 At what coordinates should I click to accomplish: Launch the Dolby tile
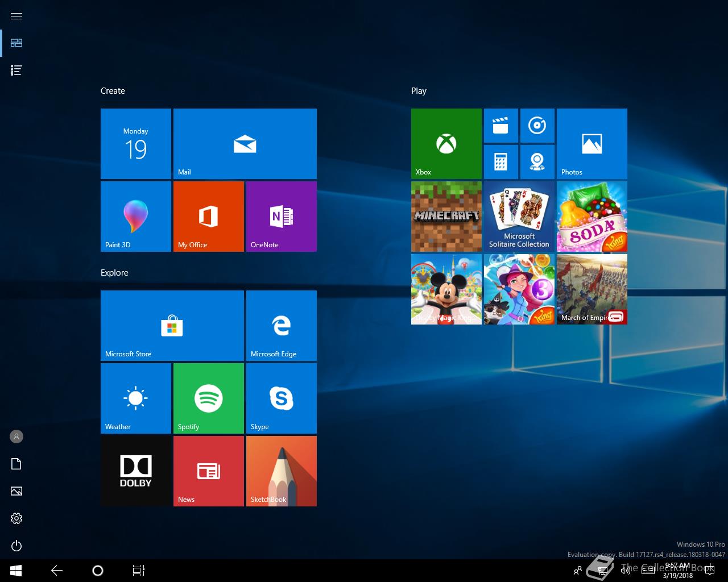[136, 471]
